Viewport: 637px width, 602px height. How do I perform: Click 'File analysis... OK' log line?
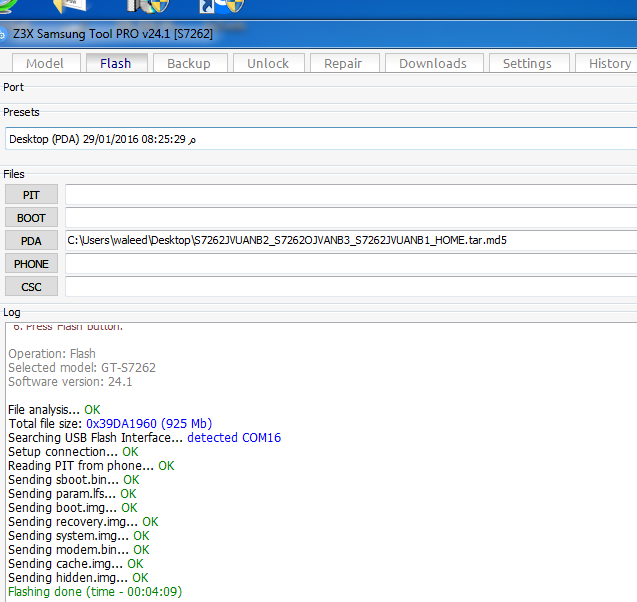[54, 409]
